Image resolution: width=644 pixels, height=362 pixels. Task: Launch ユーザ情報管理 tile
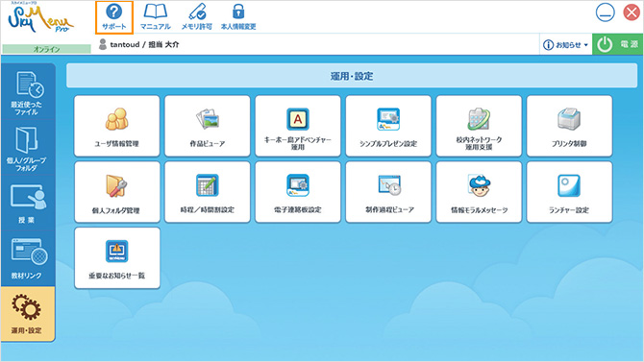(x=117, y=126)
